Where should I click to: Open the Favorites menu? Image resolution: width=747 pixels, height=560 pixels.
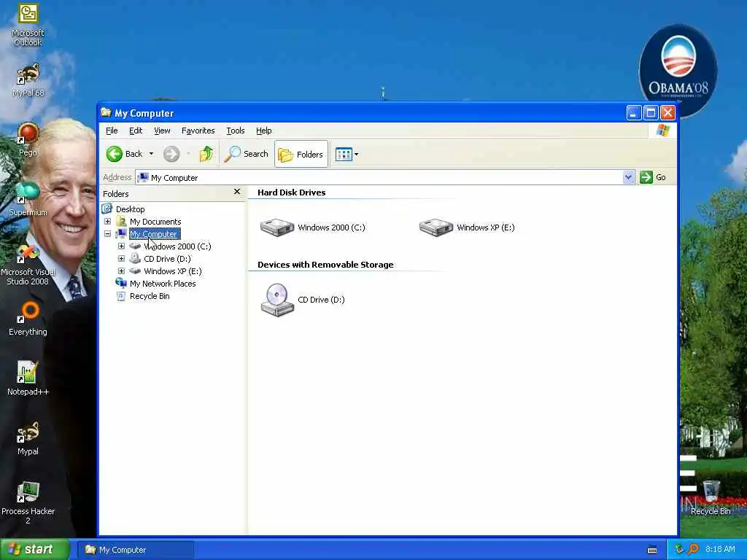click(198, 131)
